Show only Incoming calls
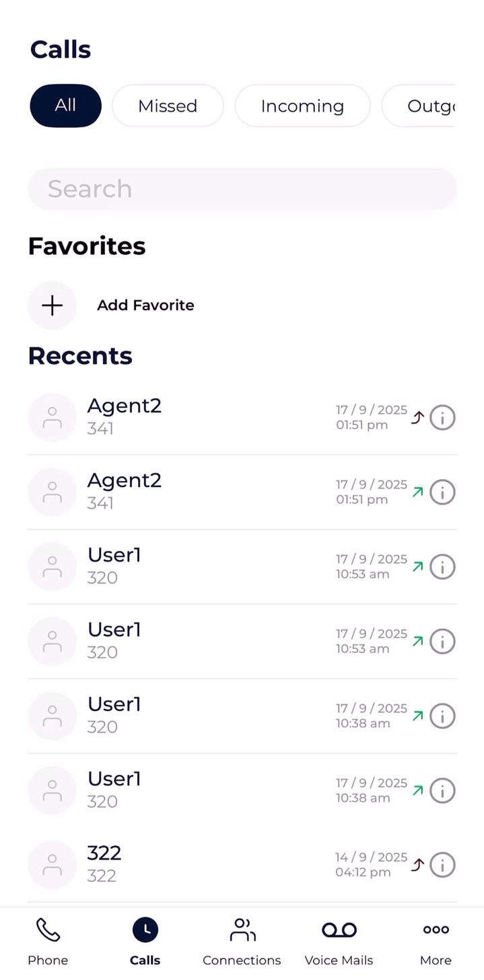The height and width of the screenshot is (980, 484). tap(302, 106)
